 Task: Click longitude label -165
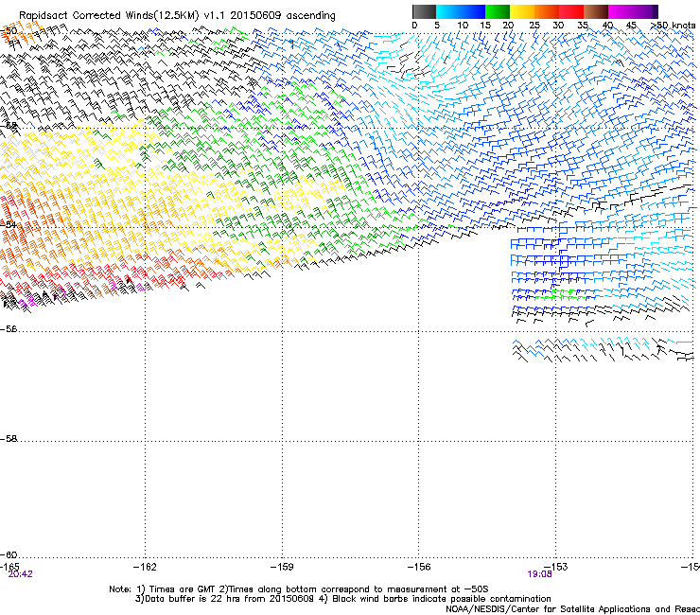pos(9,567)
